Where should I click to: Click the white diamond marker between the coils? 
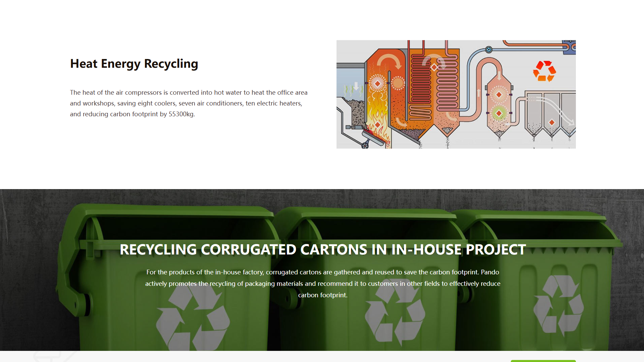coord(434,67)
